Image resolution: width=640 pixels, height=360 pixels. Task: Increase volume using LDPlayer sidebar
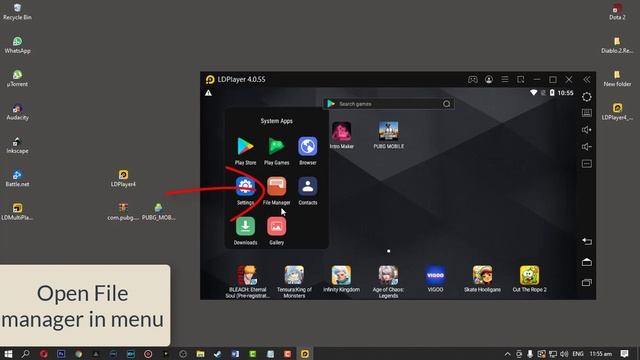pos(587,130)
